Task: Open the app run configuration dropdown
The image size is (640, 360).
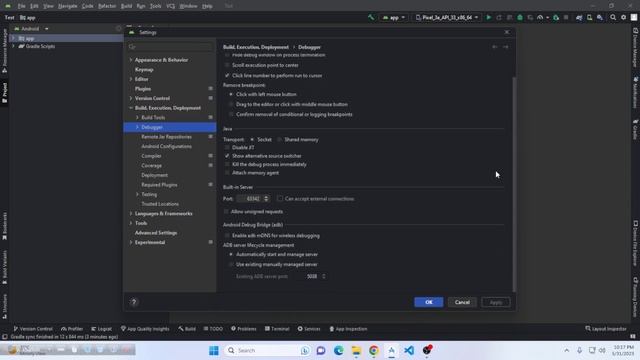Action: point(393,18)
